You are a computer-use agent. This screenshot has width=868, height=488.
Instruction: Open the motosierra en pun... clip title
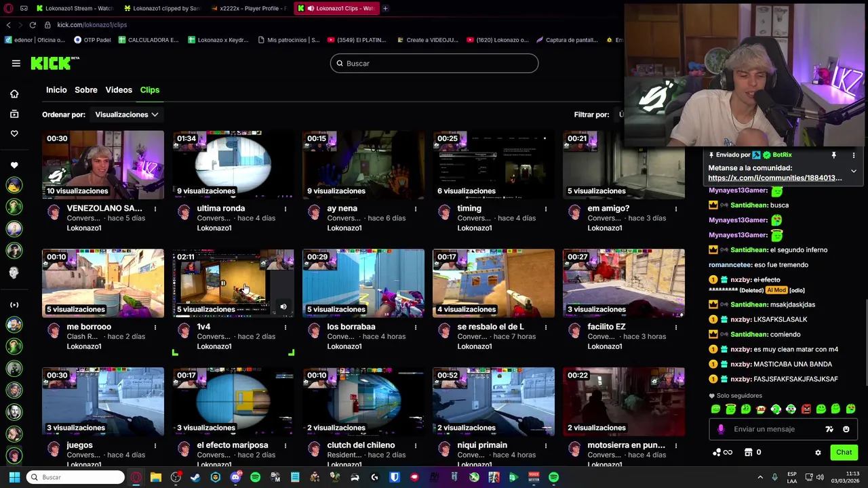[x=626, y=445]
